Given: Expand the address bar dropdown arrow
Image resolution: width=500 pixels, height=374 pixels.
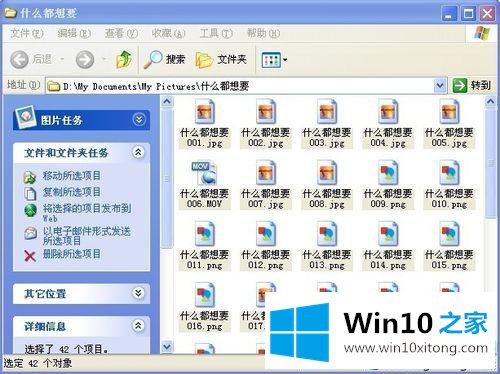Looking at the screenshot, I should pyautogui.click(x=440, y=86).
